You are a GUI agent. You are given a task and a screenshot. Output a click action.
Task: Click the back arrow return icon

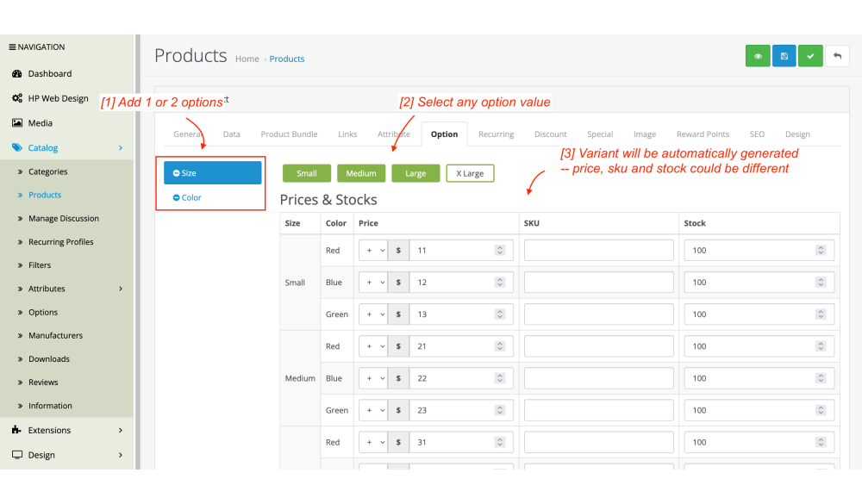click(x=837, y=56)
